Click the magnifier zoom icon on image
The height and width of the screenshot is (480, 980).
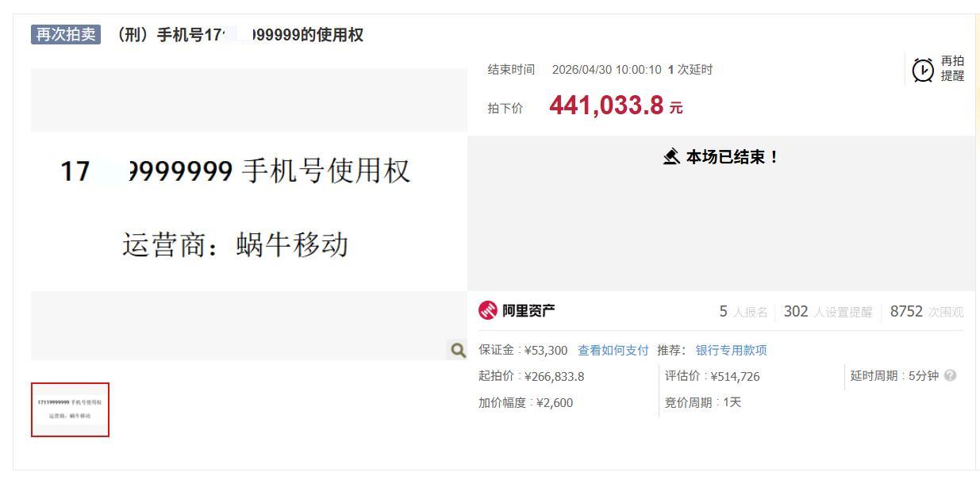pos(458,350)
